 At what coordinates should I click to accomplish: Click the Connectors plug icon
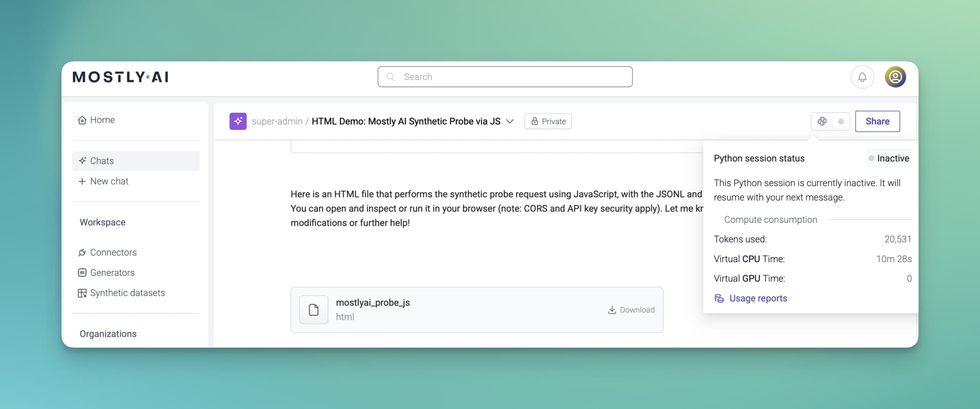(x=82, y=252)
